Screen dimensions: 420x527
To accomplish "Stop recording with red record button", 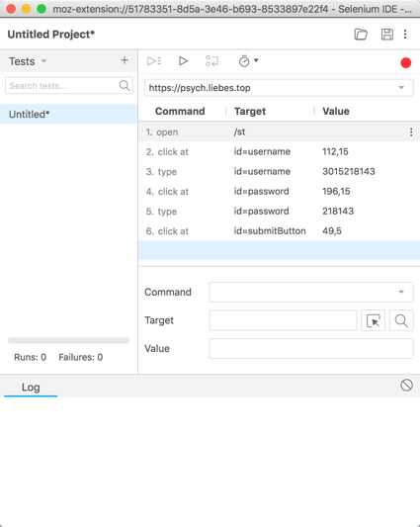I will pyautogui.click(x=406, y=63).
